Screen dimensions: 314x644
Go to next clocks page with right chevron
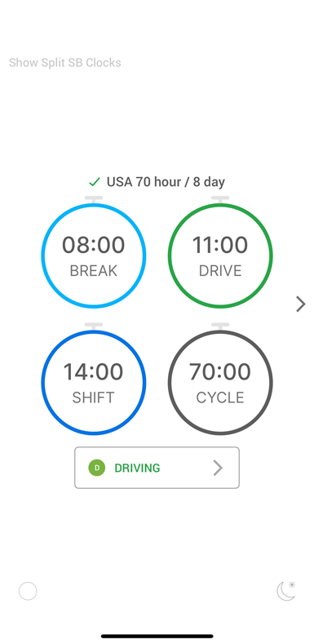click(x=301, y=304)
